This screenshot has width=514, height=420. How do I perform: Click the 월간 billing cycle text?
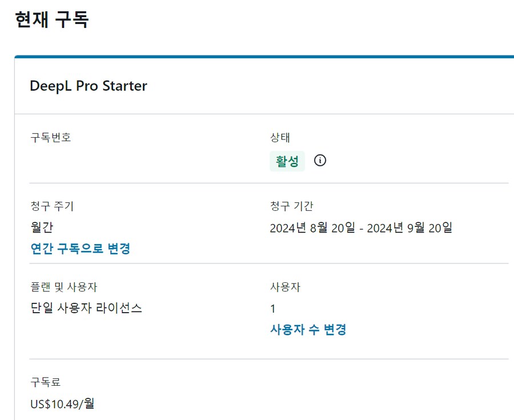click(41, 227)
